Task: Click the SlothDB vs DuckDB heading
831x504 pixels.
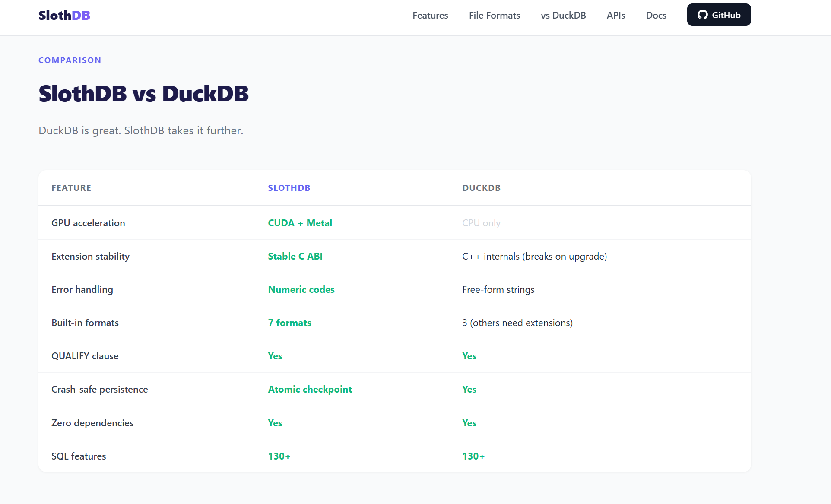Action: pyautogui.click(x=143, y=93)
